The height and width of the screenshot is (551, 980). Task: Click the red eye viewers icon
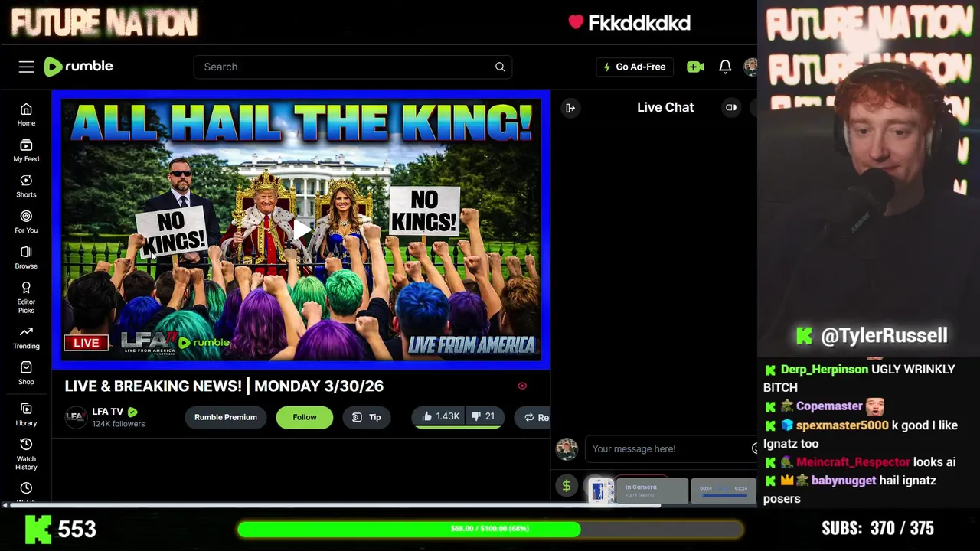point(522,386)
